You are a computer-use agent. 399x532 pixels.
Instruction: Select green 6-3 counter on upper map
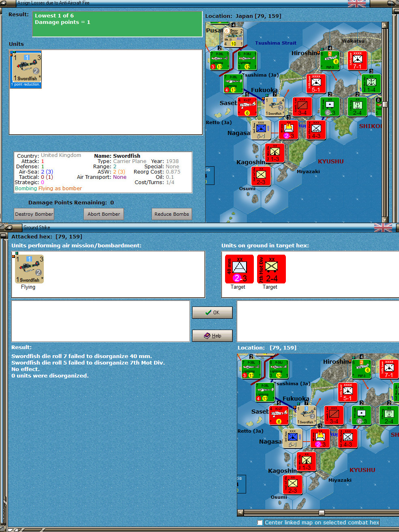click(x=330, y=107)
